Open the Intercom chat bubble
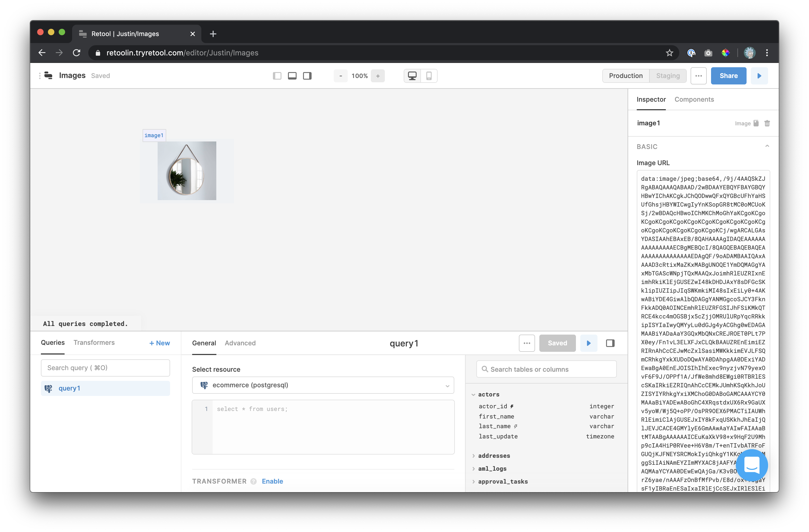The height and width of the screenshot is (532, 809). click(x=752, y=465)
